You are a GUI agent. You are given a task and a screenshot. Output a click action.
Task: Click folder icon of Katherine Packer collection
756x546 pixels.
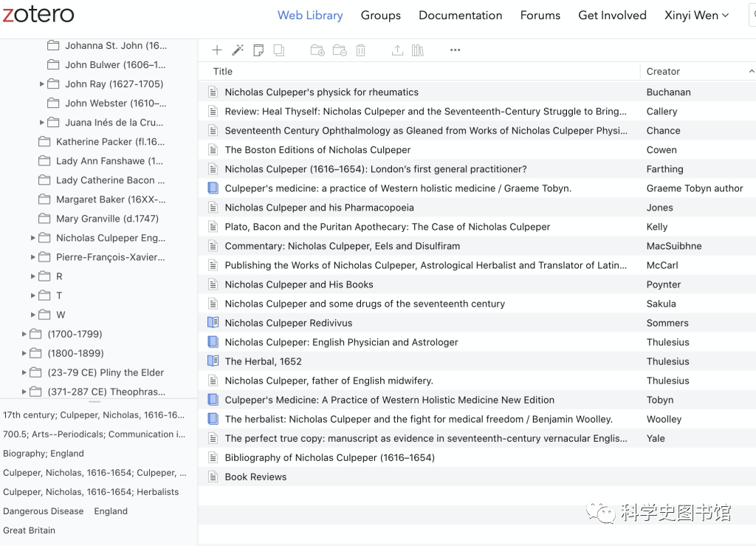click(x=44, y=141)
